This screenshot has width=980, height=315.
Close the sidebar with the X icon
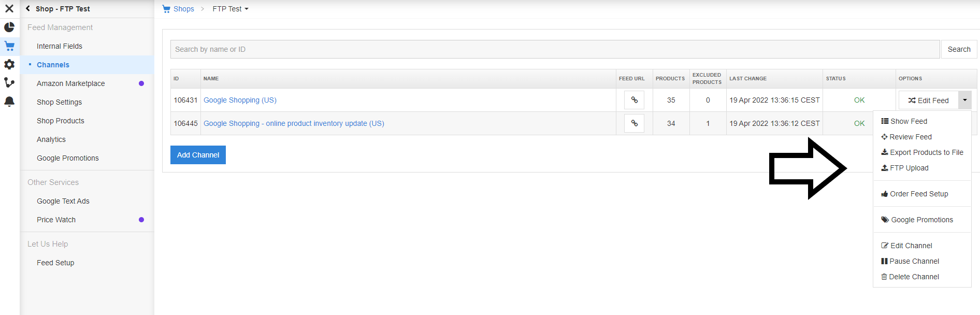coord(9,9)
